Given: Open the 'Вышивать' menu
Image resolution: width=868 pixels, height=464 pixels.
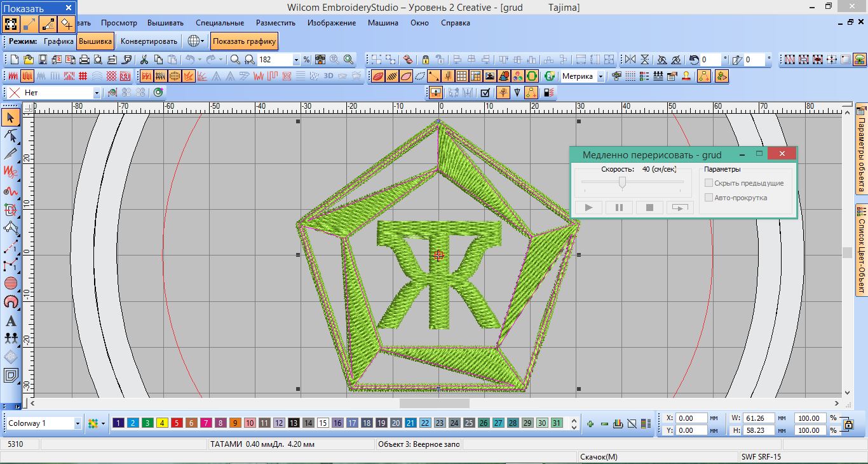Looking at the screenshot, I should 166,23.
